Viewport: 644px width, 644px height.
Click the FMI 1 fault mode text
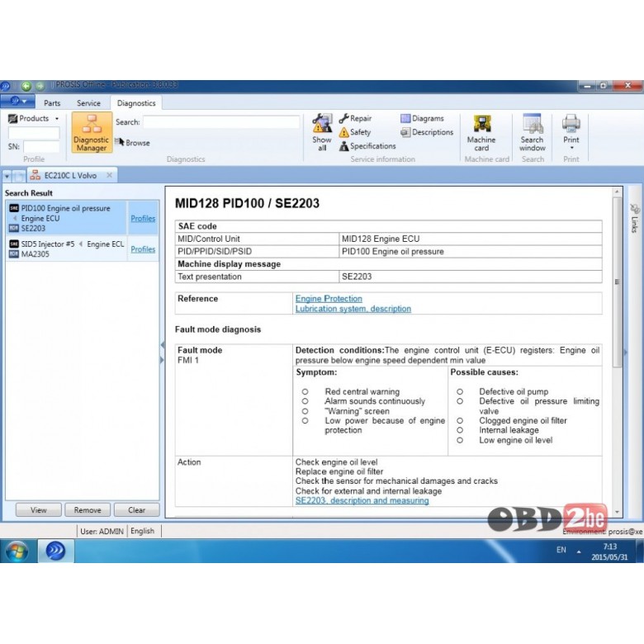(x=188, y=360)
